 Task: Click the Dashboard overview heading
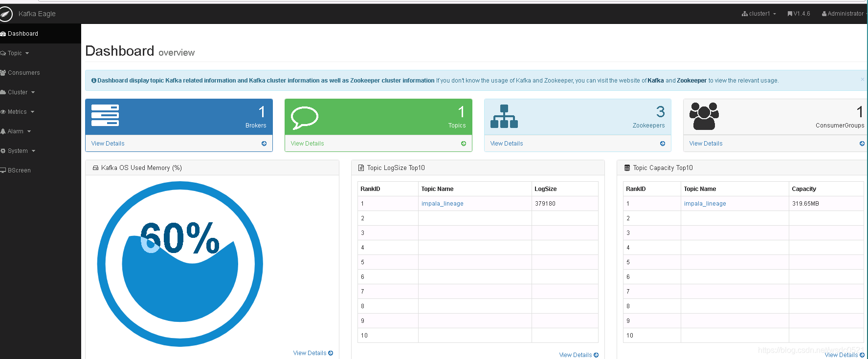pos(140,51)
